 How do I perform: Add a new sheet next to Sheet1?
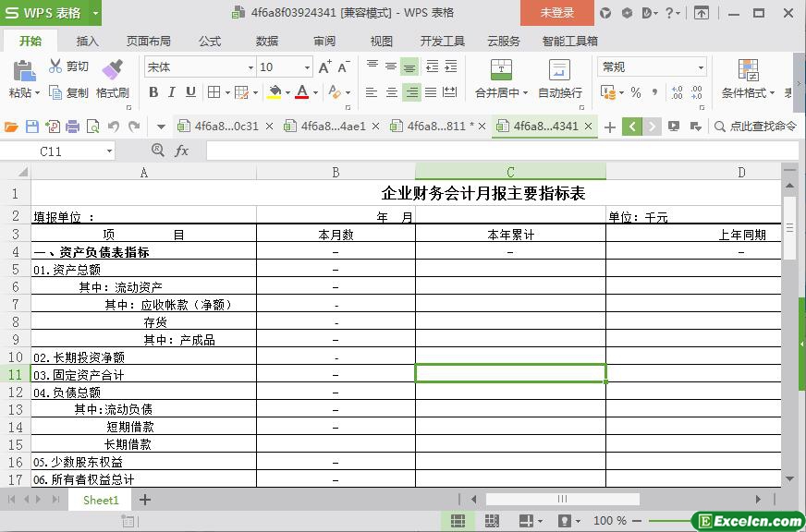tap(145, 500)
